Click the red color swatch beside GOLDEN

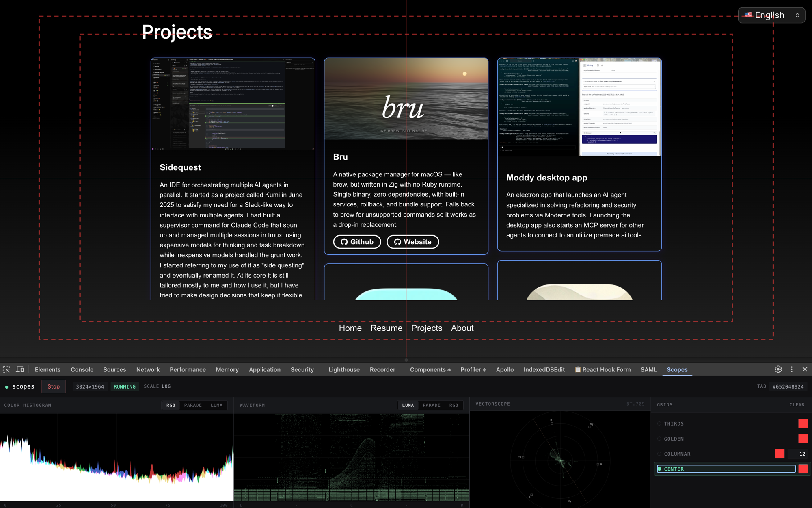pyautogui.click(x=803, y=439)
